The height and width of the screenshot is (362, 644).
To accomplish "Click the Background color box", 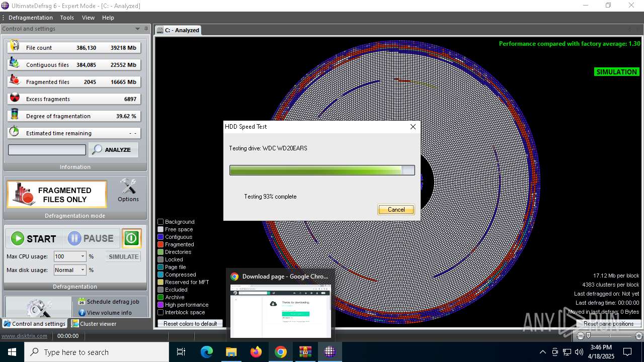I will tap(160, 222).
